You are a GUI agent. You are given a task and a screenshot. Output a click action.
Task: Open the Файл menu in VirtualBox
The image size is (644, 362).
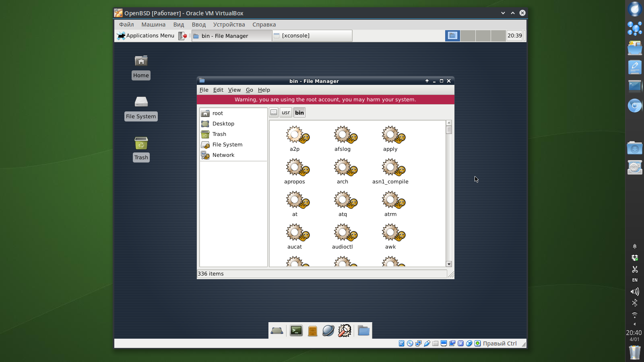coord(126,25)
